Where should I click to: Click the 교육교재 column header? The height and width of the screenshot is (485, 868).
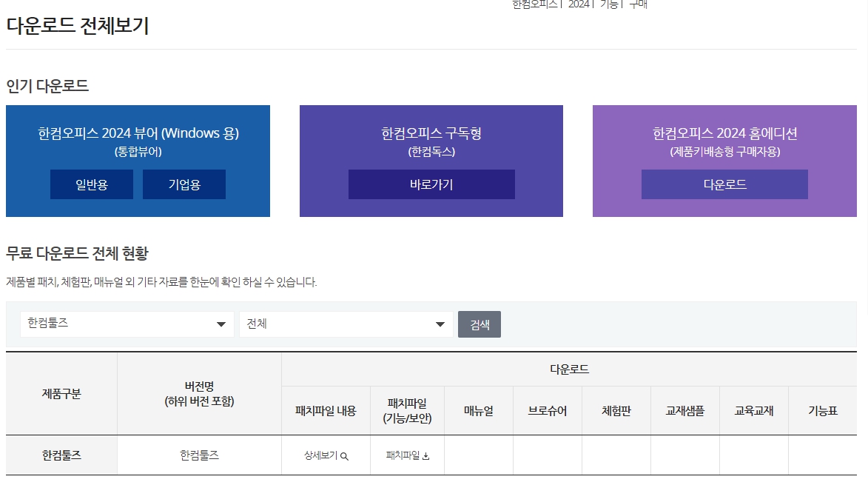754,411
